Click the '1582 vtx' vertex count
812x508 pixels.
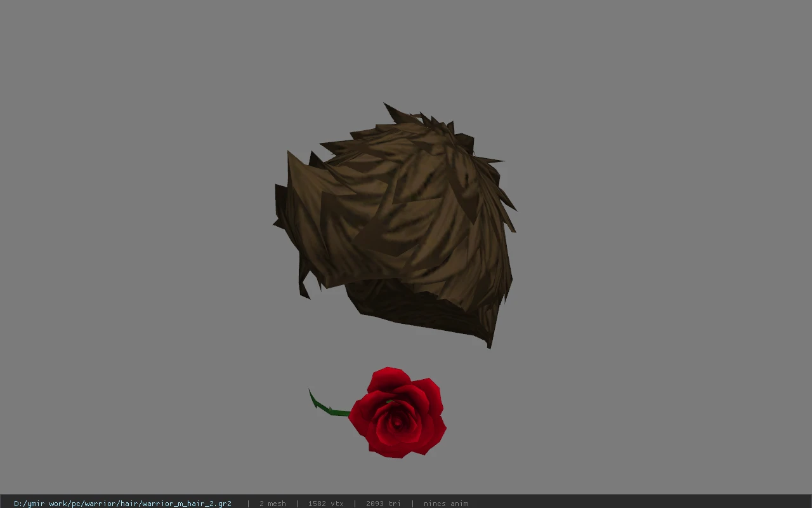[325, 504]
